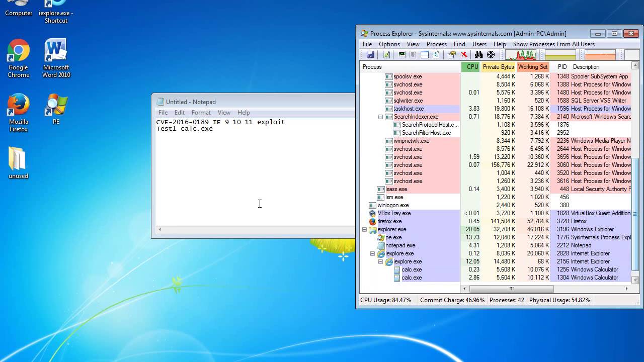
Task: Click the Save toolbar icon in Process Explorer
Action: [x=371, y=55]
